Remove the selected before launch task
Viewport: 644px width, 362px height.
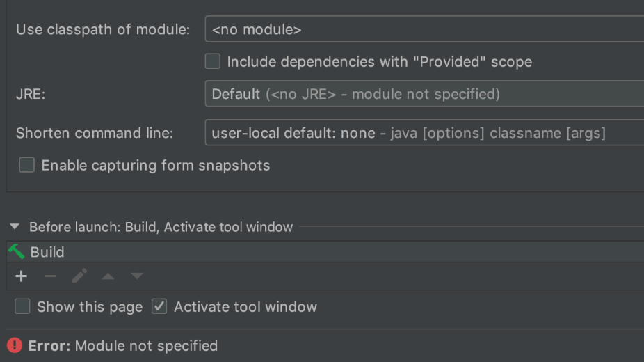click(50, 276)
